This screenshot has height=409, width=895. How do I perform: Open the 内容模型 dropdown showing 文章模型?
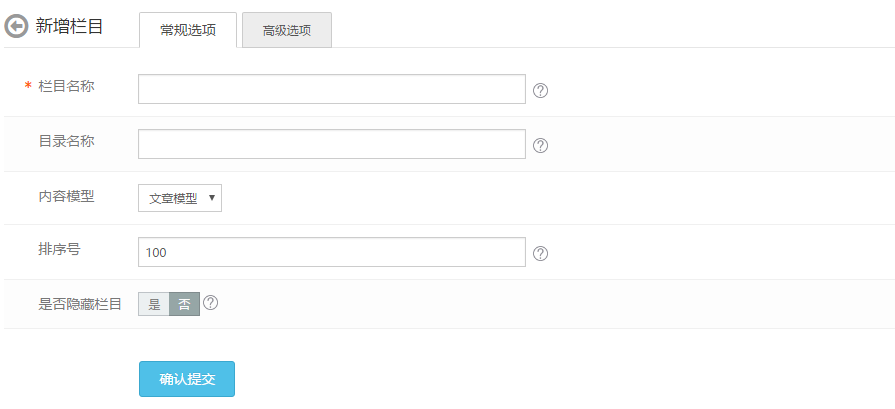(180, 198)
